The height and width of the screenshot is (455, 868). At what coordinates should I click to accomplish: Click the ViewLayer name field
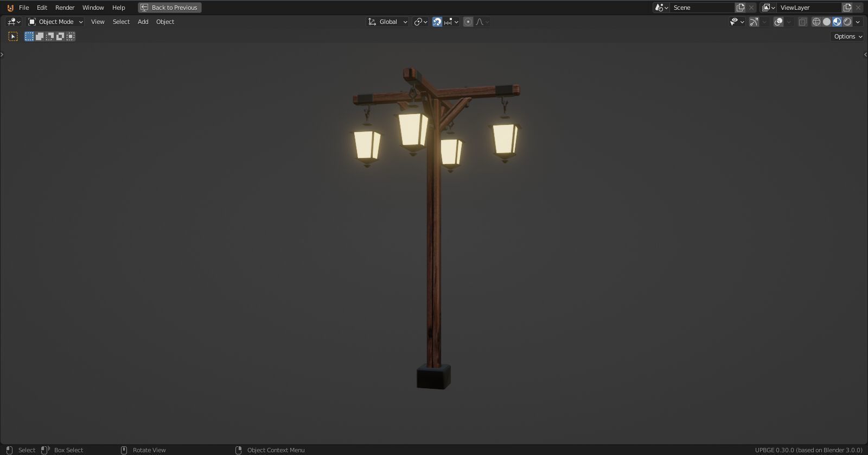point(809,8)
